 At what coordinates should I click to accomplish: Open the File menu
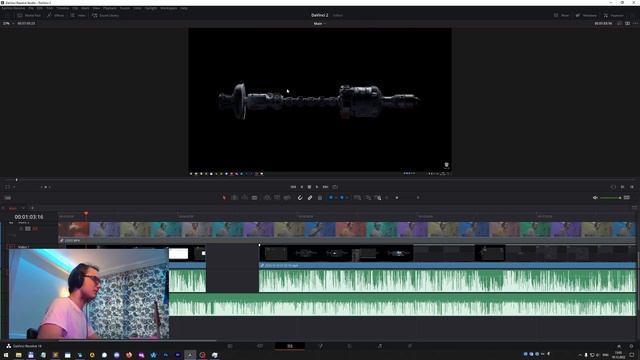[31, 8]
